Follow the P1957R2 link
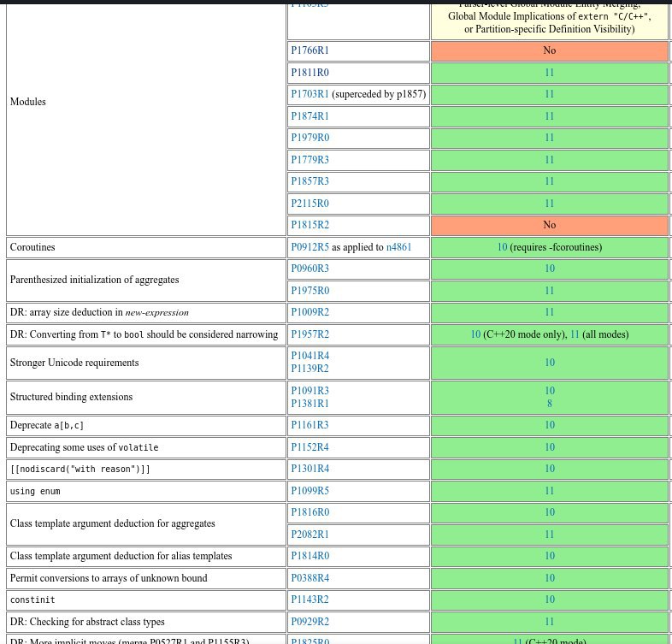672x644 pixels. [x=309, y=334]
